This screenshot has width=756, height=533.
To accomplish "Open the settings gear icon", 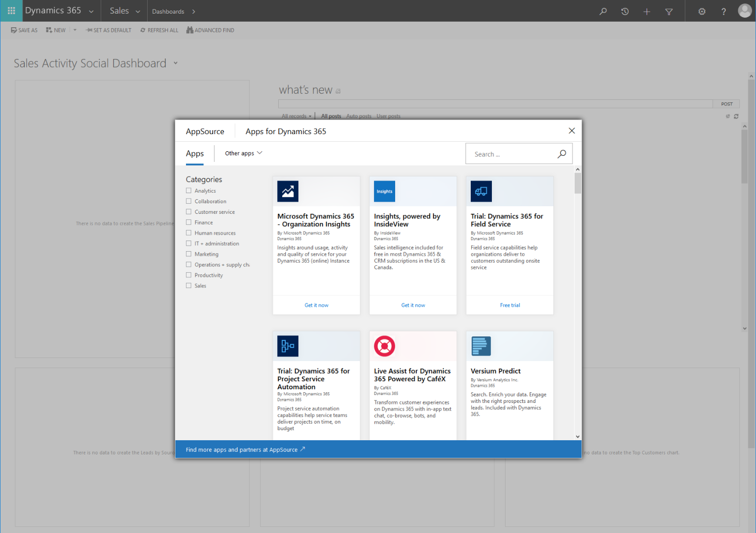I will pyautogui.click(x=702, y=11).
